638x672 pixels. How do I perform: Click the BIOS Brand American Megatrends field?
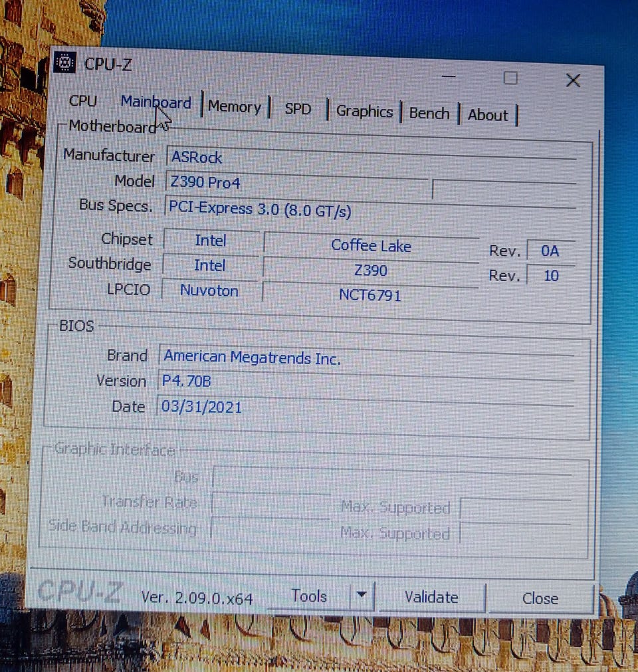coord(366,358)
